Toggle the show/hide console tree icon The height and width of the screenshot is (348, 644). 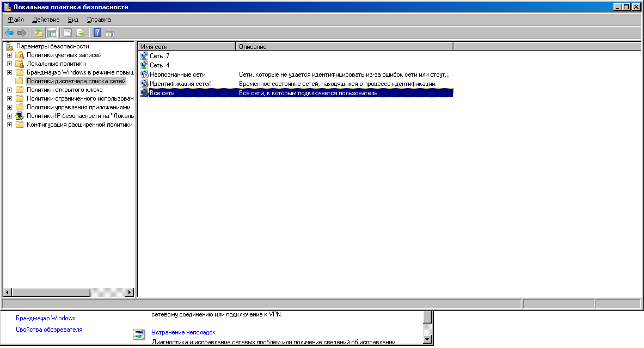[51, 33]
